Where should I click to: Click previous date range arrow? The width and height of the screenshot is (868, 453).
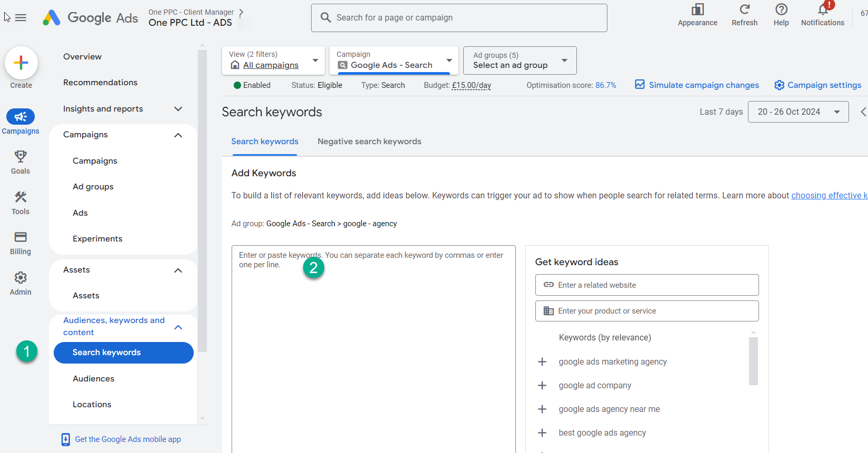pyautogui.click(x=863, y=112)
